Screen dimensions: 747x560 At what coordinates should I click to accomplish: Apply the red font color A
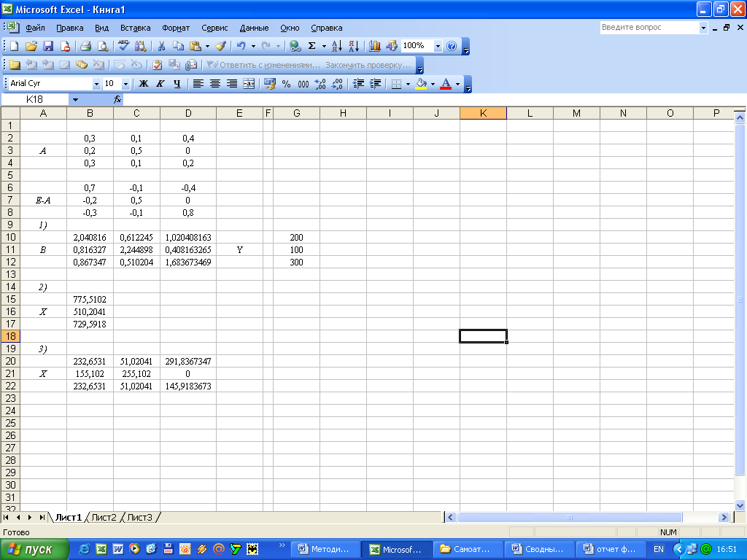(x=446, y=85)
